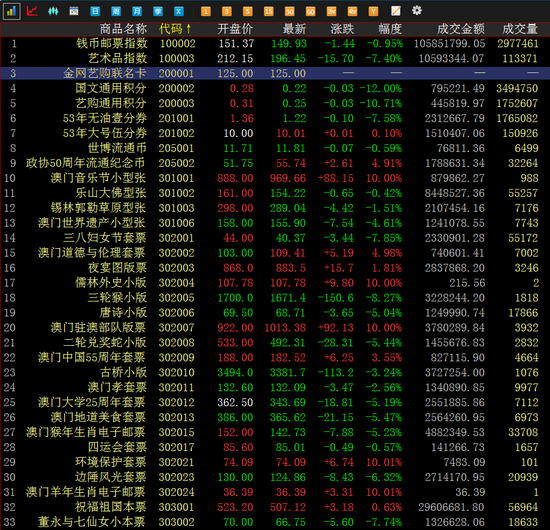Sort by 成交金额 column header
Screen dimensions: 550x530
click(461, 29)
